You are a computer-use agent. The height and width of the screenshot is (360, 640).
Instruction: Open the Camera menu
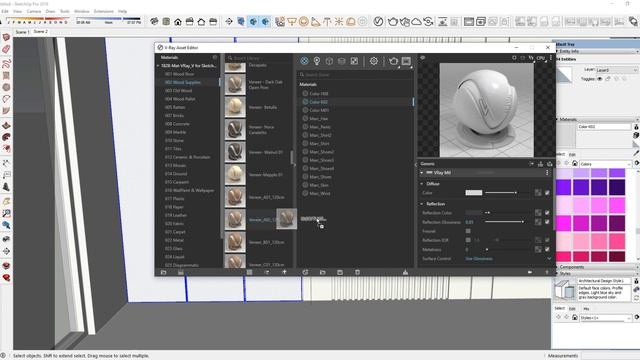point(33,11)
